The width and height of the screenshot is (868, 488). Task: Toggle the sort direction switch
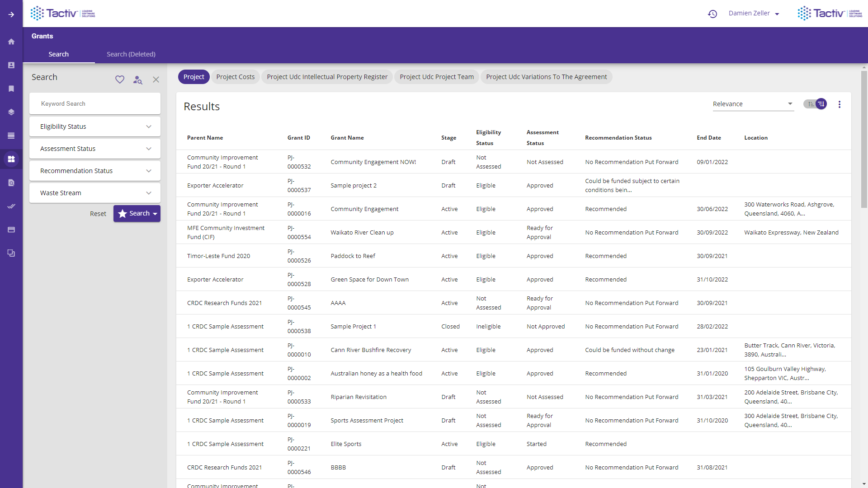(x=815, y=104)
